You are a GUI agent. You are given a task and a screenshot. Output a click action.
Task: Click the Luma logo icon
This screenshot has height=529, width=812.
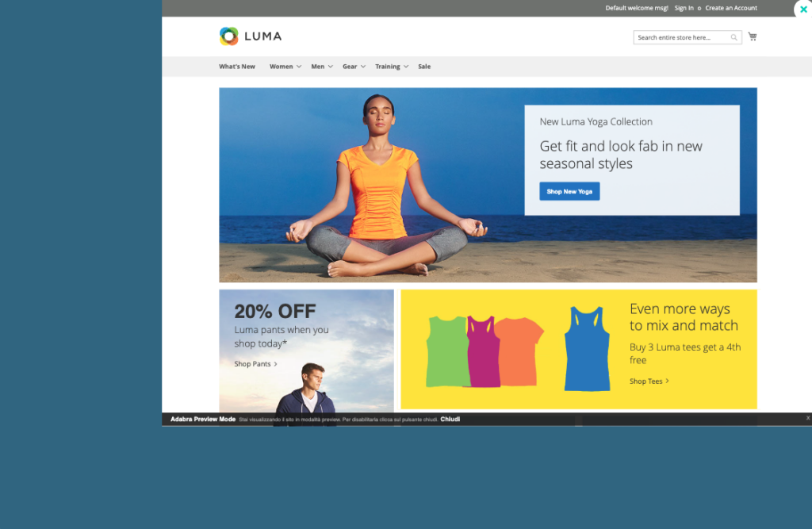click(x=228, y=36)
